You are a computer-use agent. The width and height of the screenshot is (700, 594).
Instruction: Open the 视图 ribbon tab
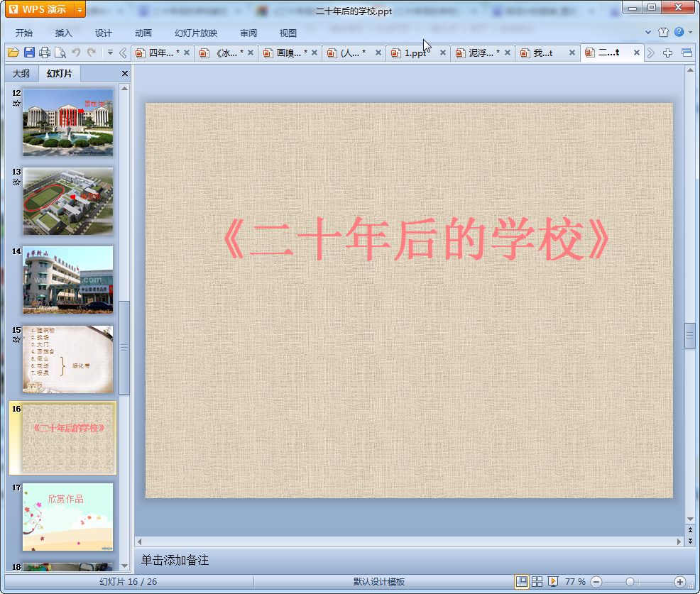(288, 33)
